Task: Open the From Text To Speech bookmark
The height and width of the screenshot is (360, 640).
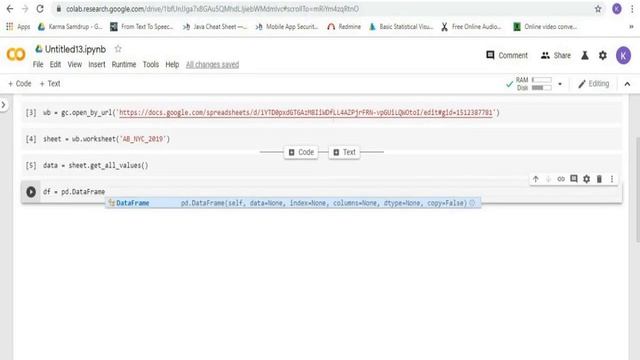Action: click(x=142, y=27)
